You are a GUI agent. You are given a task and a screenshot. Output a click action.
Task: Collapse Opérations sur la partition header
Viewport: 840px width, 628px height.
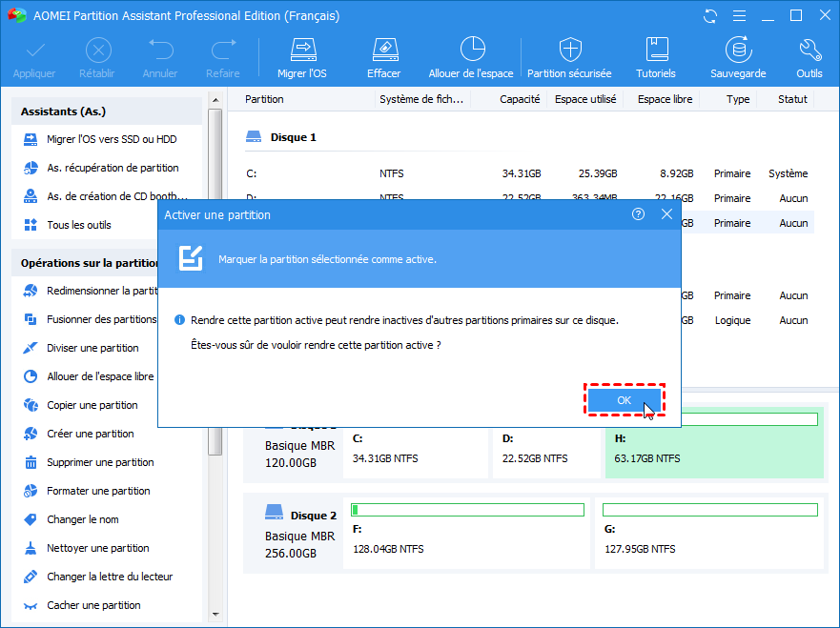point(86,263)
